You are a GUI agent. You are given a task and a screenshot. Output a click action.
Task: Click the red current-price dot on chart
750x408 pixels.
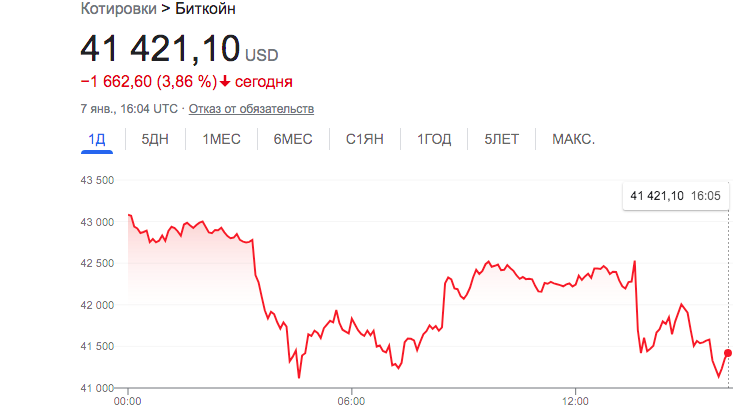(727, 353)
